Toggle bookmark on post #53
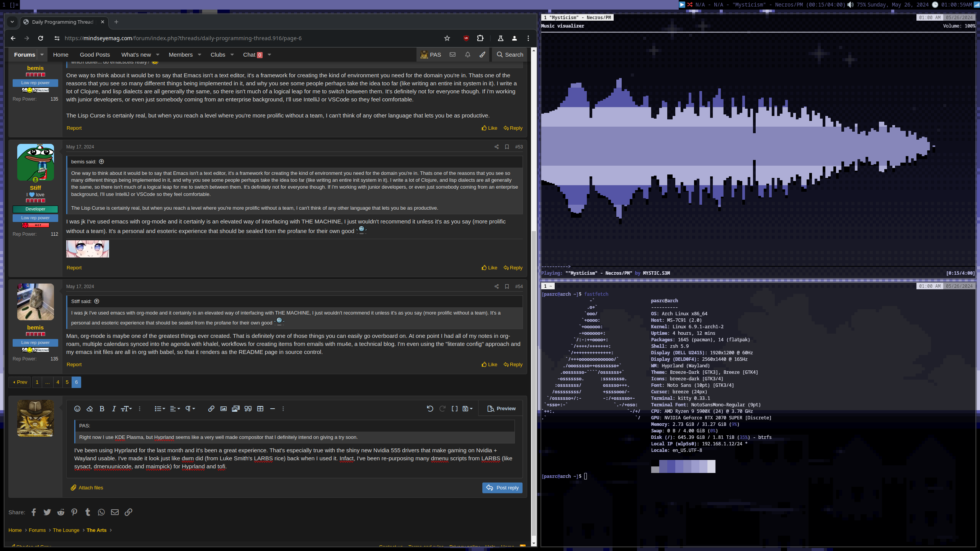Viewport: 980px width, 551px height. click(507, 147)
